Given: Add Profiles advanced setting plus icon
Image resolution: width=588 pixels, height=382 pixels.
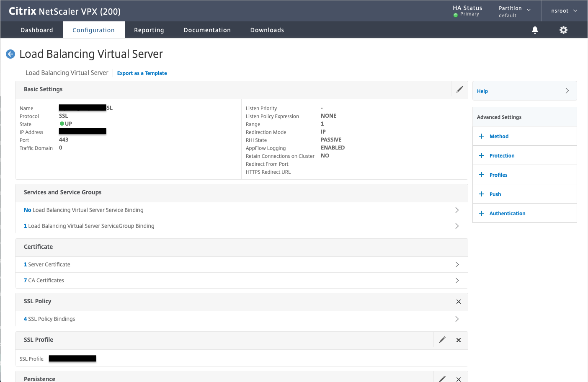Looking at the screenshot, I should pos(482,175).
